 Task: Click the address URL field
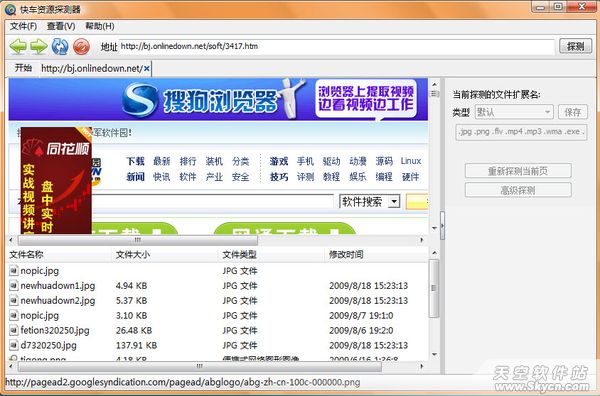click(336, 47)
